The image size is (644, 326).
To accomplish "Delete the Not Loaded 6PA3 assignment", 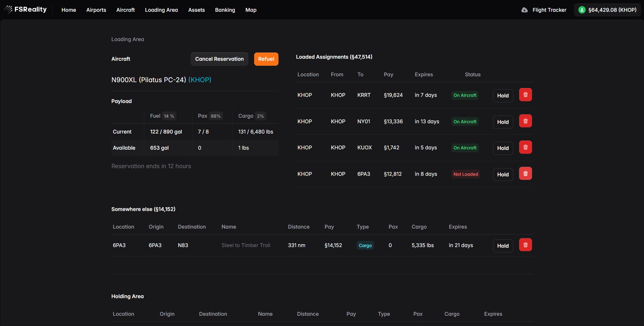I will 525,174.
